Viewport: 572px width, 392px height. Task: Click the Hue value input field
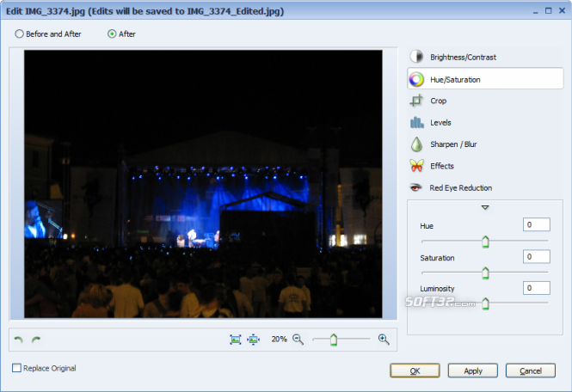(536, 224)
